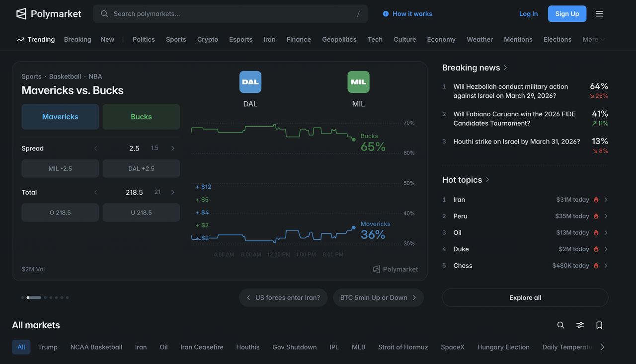Expand the More categories dropdown
The height and width of the screenshot is (364, 636).
tap(594, 40)
